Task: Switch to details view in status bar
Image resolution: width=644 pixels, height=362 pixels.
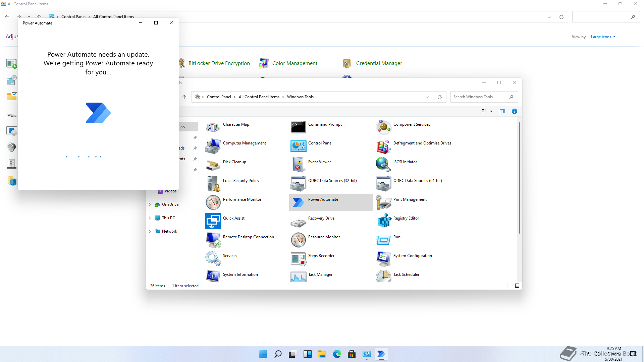Action: (x=510, y=286)
